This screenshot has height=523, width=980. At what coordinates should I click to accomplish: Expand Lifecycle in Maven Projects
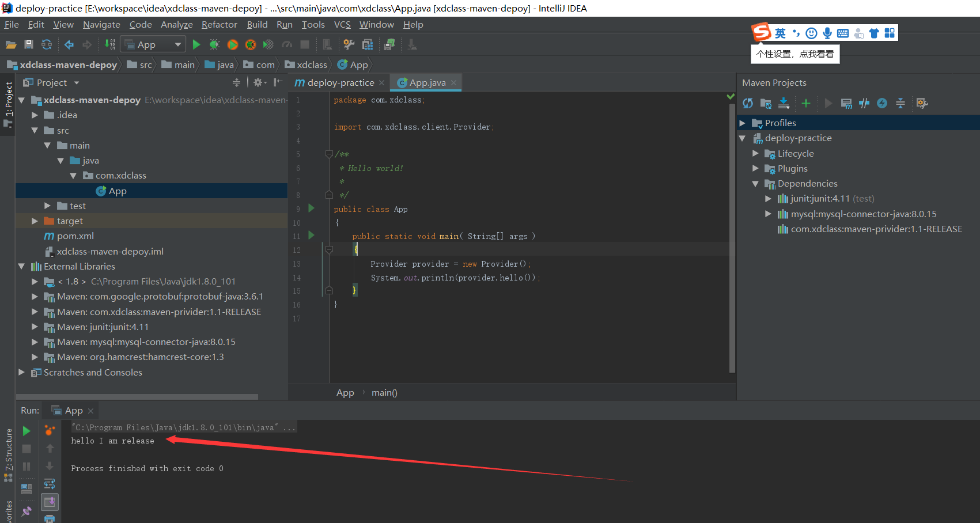pos(755,153)
